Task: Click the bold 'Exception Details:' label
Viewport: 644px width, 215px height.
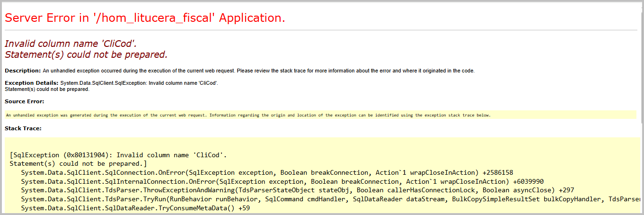Action: click(31, 83)
